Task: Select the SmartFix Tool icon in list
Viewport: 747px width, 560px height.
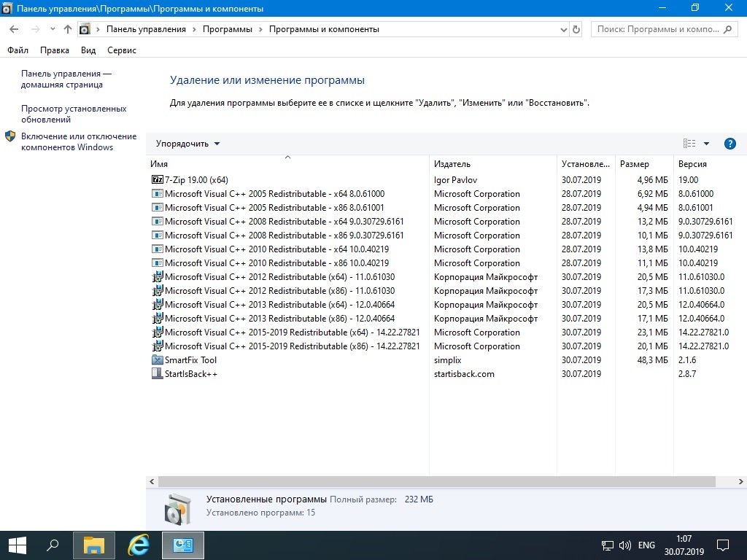Action: (x=157, y=360)
